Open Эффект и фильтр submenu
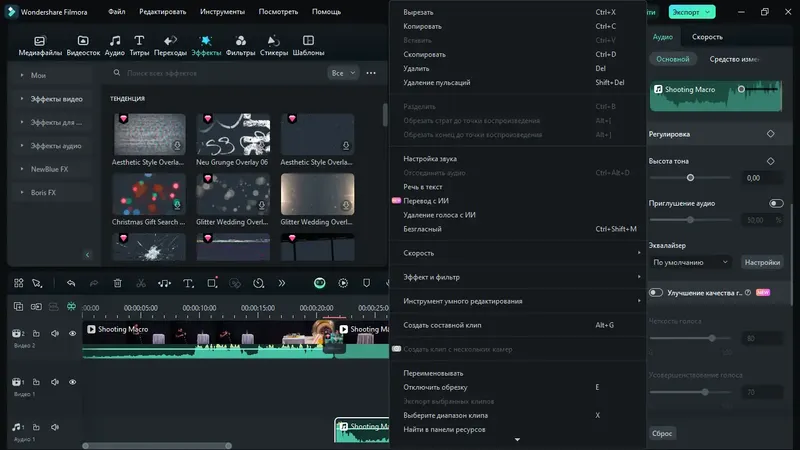 518,277
